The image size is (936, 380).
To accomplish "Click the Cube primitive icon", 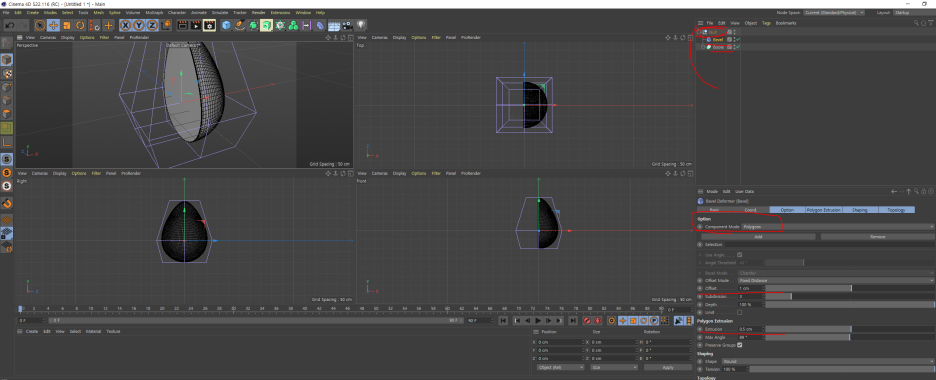I will tap(226, 25).
